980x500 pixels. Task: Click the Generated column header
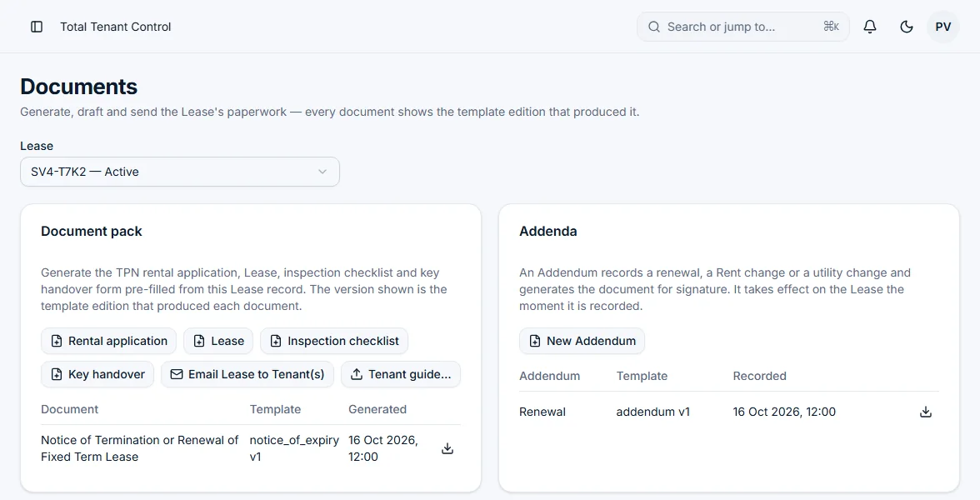[377, 409]
